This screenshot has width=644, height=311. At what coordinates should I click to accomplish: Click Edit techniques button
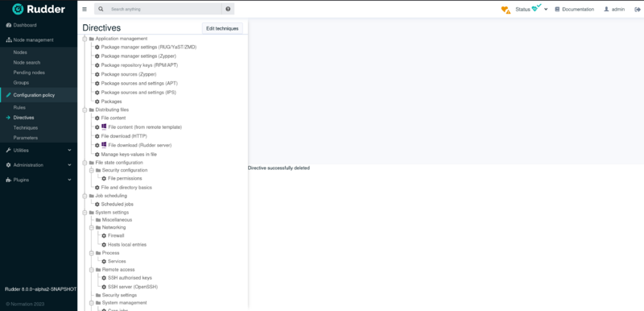click(222, 28)
